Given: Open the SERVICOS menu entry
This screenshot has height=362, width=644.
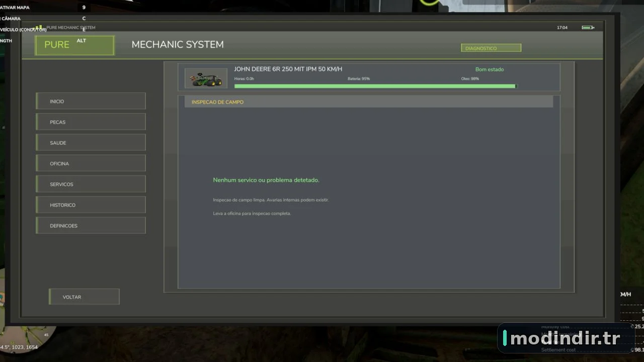Looking at the screenshot, I should tap(91, 184).
